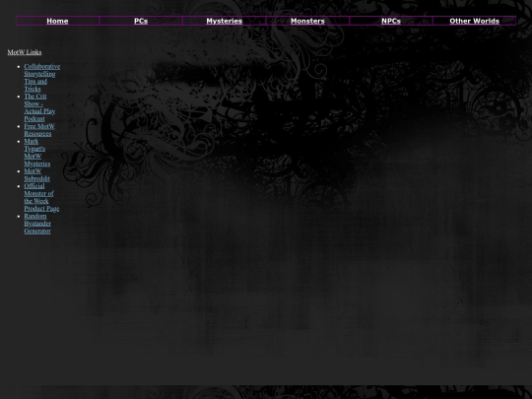The image size is (532, 399).
Task: Go to the PCs page
Action: [141, 21]
